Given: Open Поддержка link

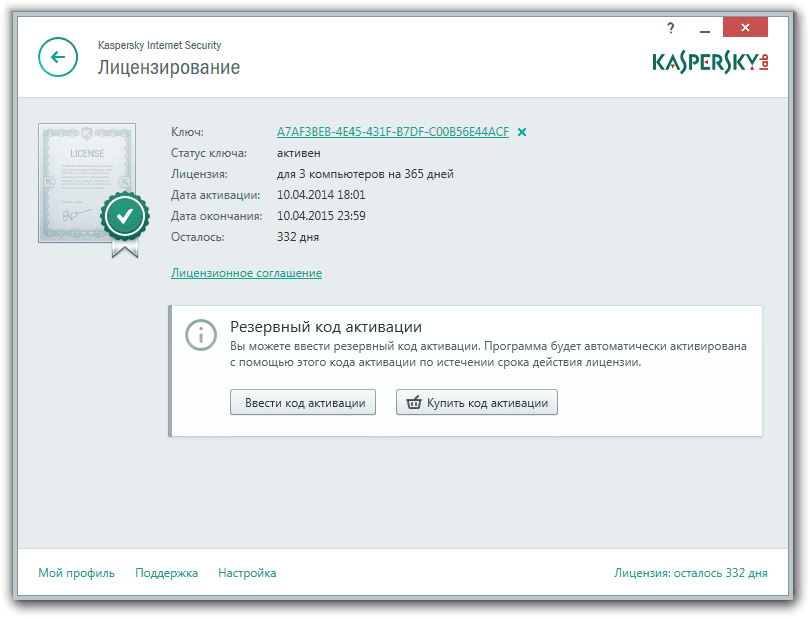Looking at the screenshot, I should coord(166,573).
